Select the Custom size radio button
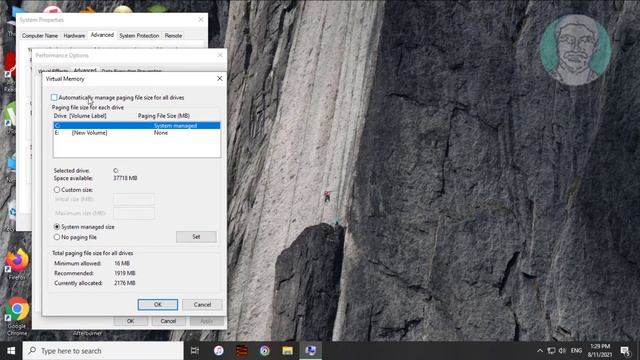Screen dimensions: 640x360 57,190
